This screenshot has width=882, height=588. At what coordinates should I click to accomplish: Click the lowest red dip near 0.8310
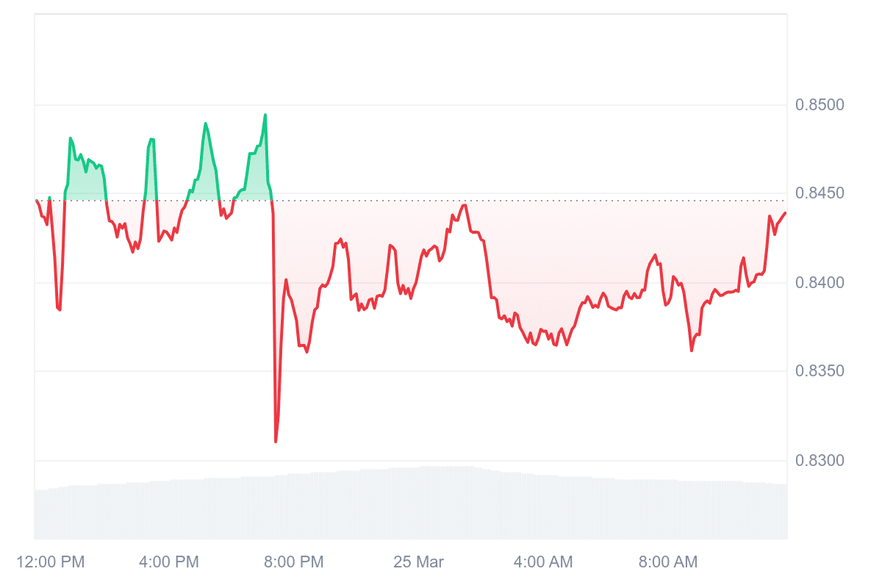pyautogui.click(x=276, y=441)
